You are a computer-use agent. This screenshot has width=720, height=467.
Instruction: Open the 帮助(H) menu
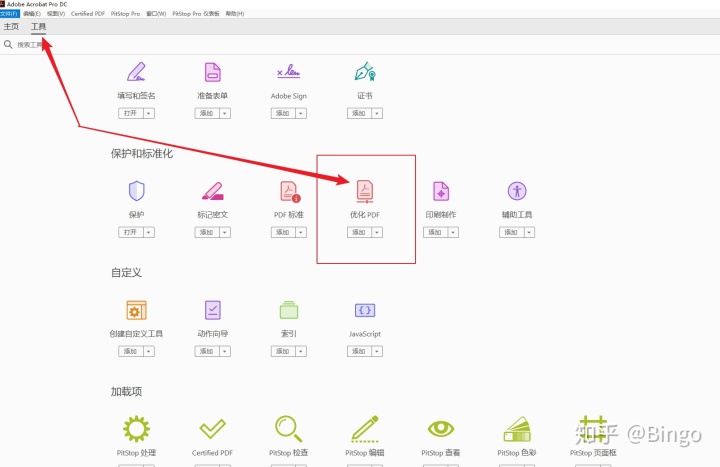pos(235,14)
